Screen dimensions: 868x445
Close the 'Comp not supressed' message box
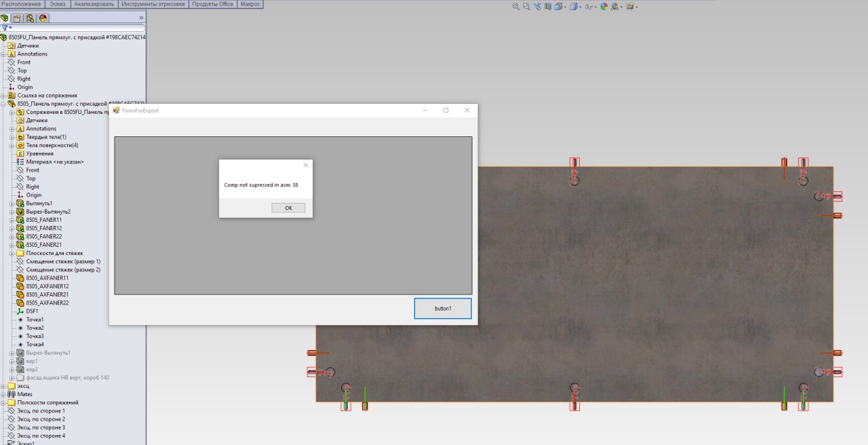coord(305,165)
